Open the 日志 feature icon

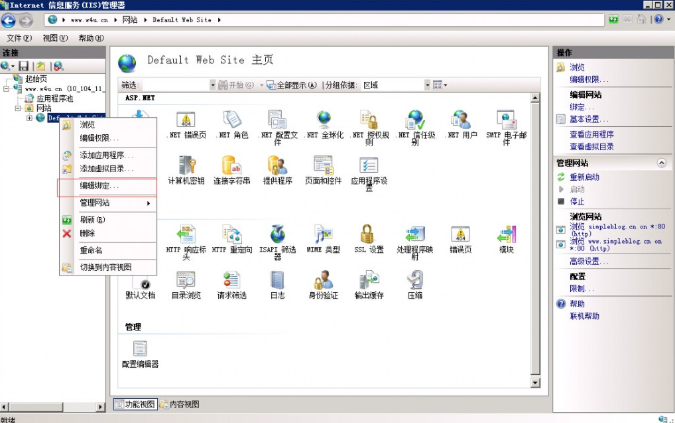coord(278,280)
